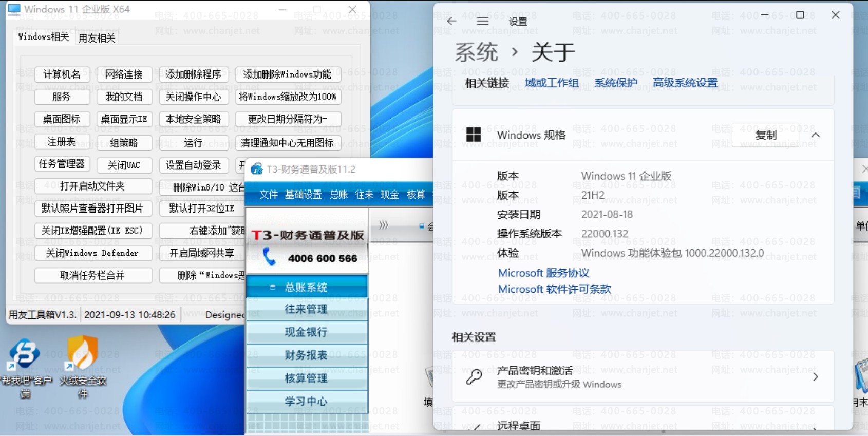Click the 默认打开32位IE button
Screen dimensions: 868x436
pos(202,208)
